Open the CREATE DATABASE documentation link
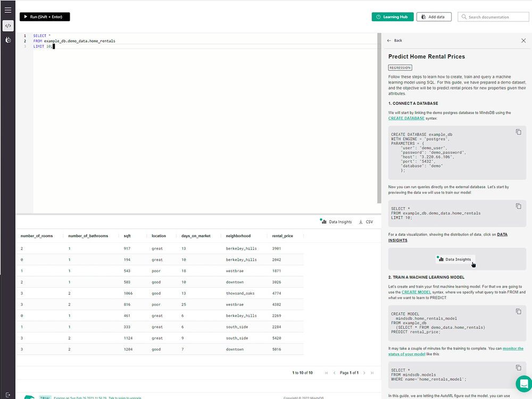 coord(406,118)
